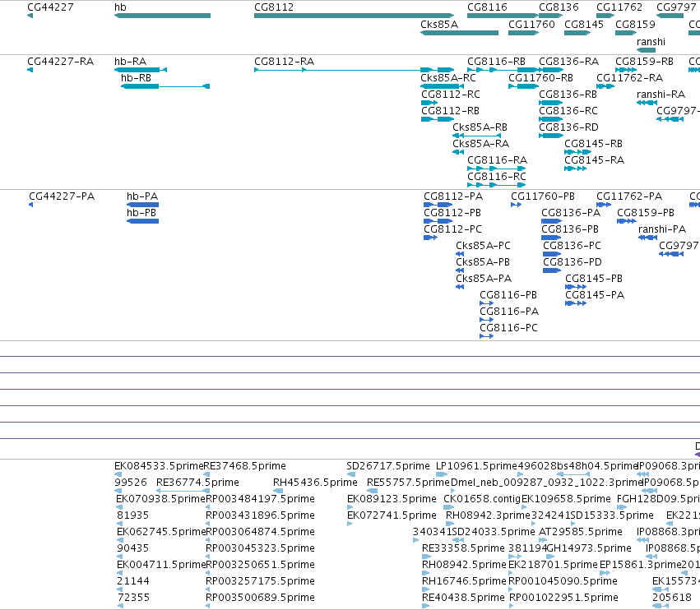Select the hb gene label in top track
The image size is (700, 610).
[120, 7]
